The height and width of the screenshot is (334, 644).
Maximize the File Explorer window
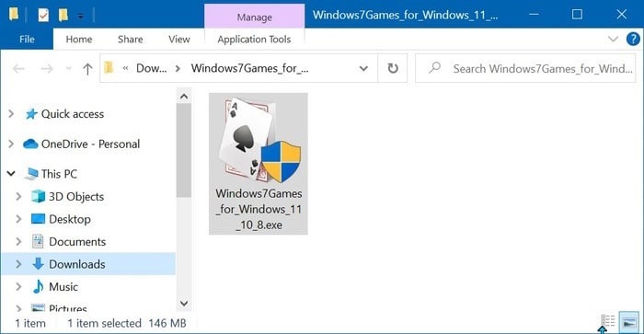577,15
